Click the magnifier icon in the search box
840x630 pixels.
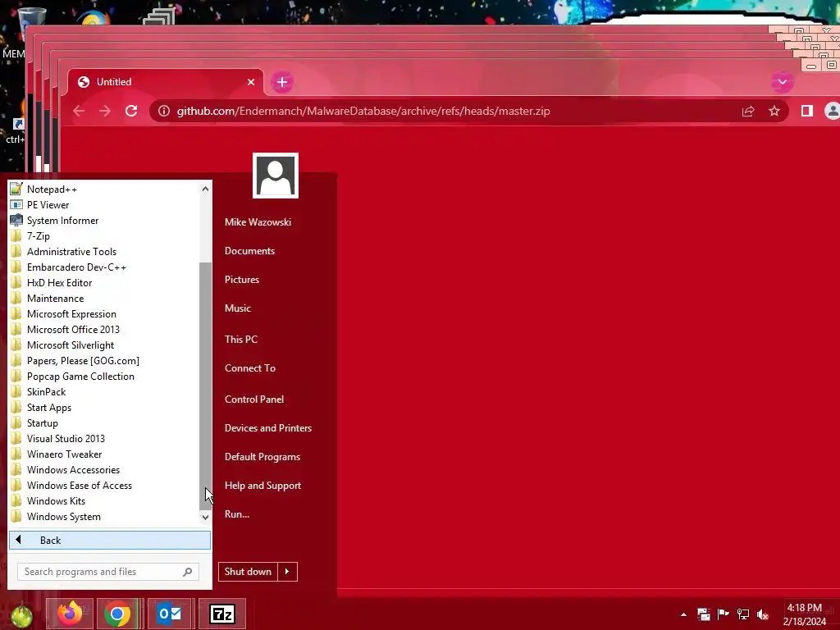[188, 572]
